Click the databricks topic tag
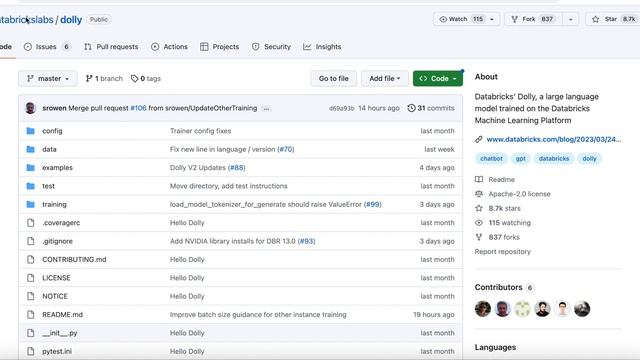 tap(553, 158)
